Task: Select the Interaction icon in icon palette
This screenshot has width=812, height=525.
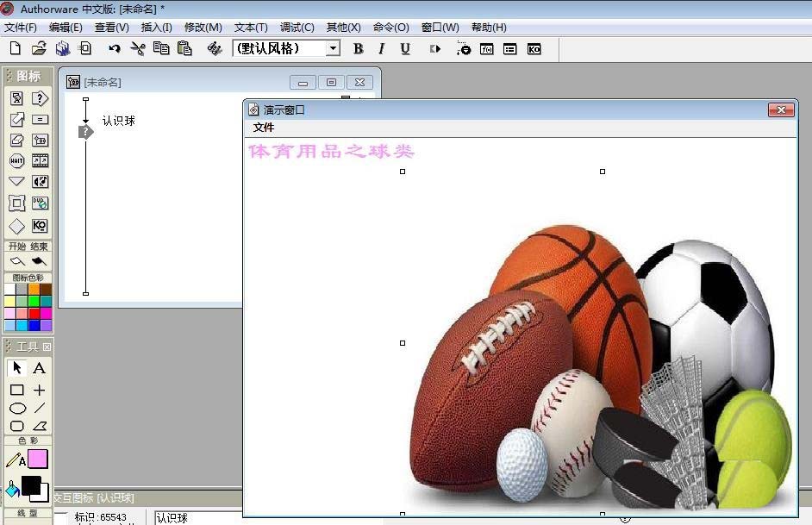Action: [40, 98]
